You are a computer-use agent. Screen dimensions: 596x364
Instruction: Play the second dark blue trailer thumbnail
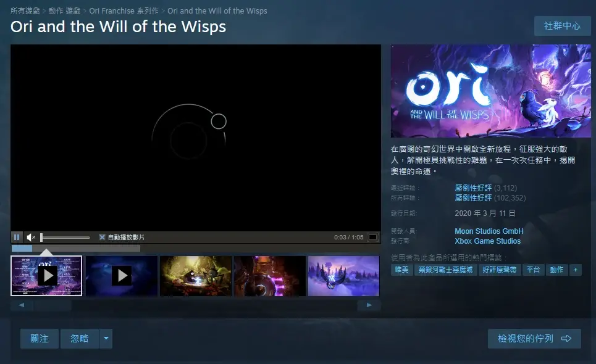[x=122, y=276]
